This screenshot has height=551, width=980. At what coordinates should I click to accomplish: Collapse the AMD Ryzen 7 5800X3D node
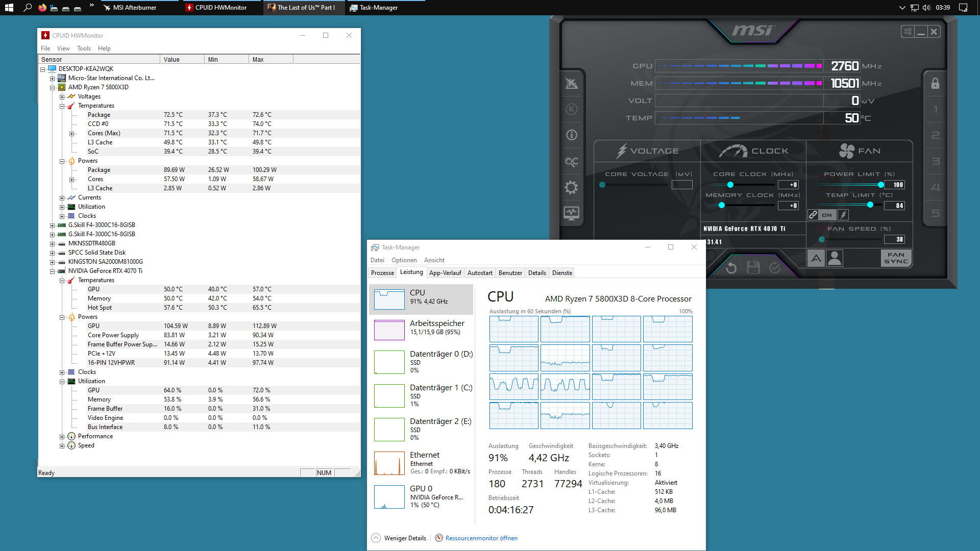coord(52,88)
